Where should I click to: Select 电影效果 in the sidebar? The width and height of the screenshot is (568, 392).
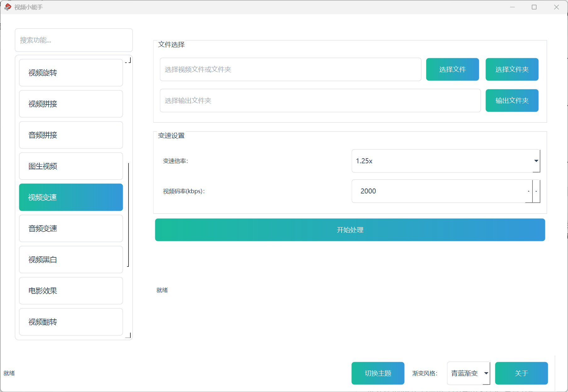pyautogui.click(x=71, y=291)
